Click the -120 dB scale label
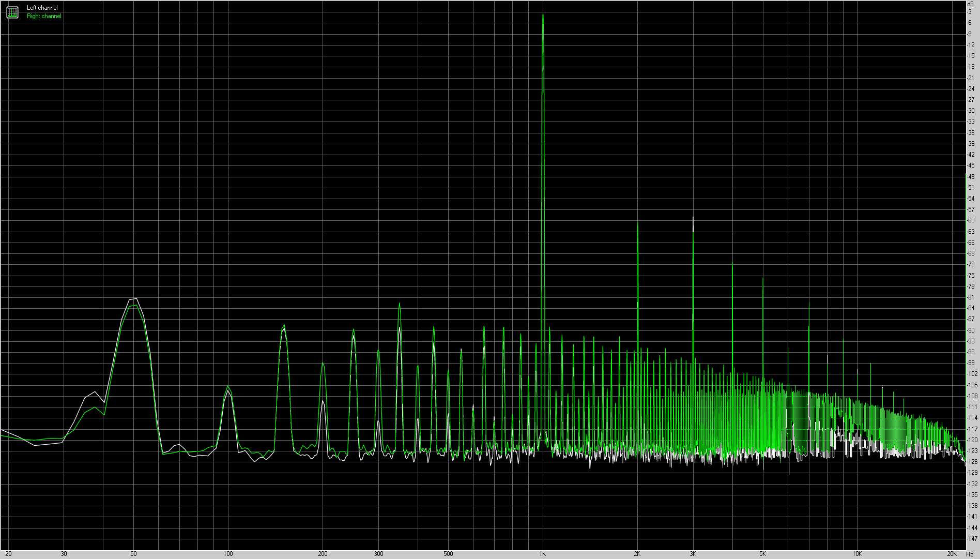This screenshot has width=980, height=559. coord(972,440)
